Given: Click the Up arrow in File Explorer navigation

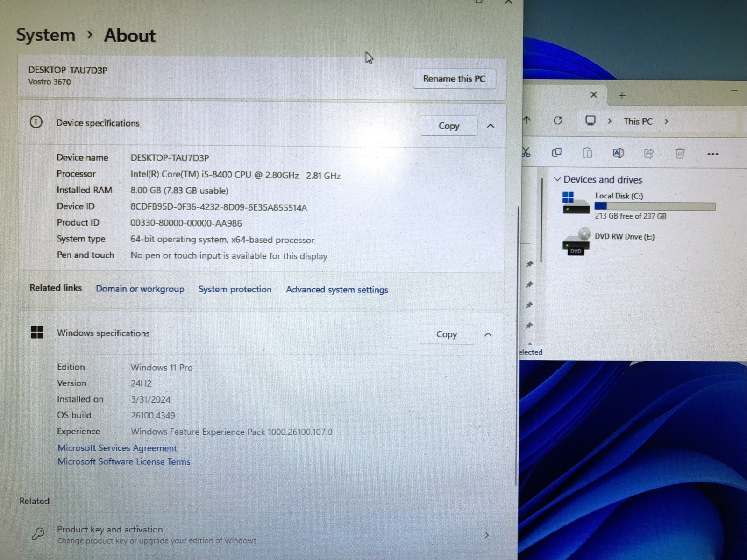Looking at the screenshot, I should click(x=527, y=120).
